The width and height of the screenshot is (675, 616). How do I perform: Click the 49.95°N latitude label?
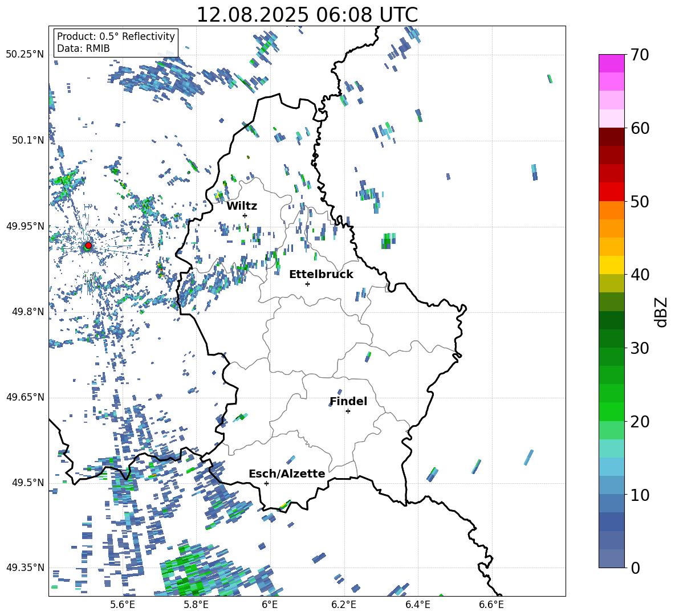[25, 226]
